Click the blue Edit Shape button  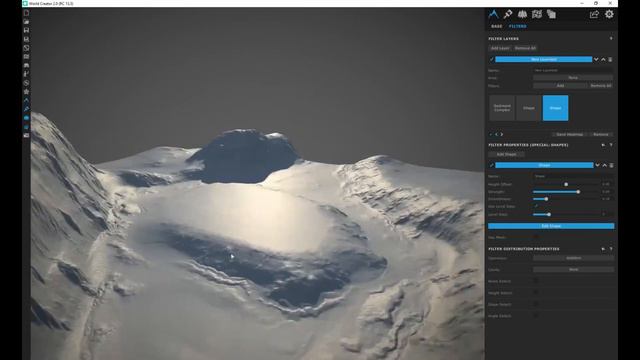[551, 226]
